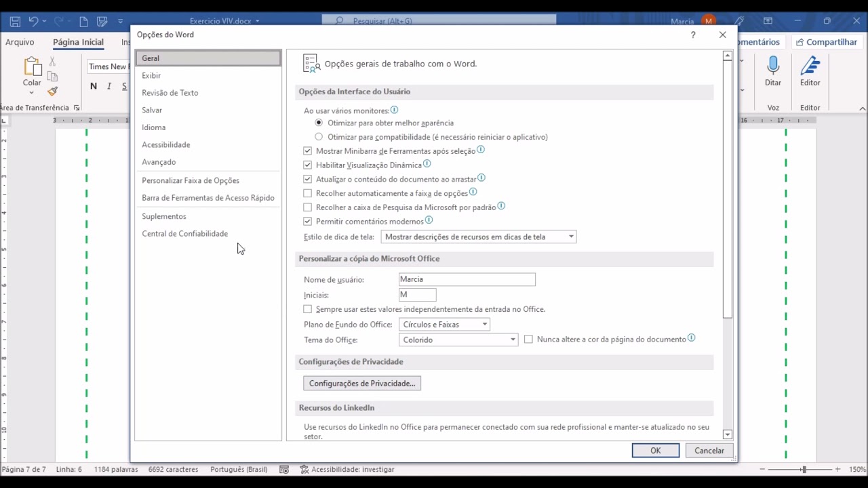Click info icon next to Minibarra option
Screen dimensions: 868x488
pyautogui.click(x=481, y=150)
